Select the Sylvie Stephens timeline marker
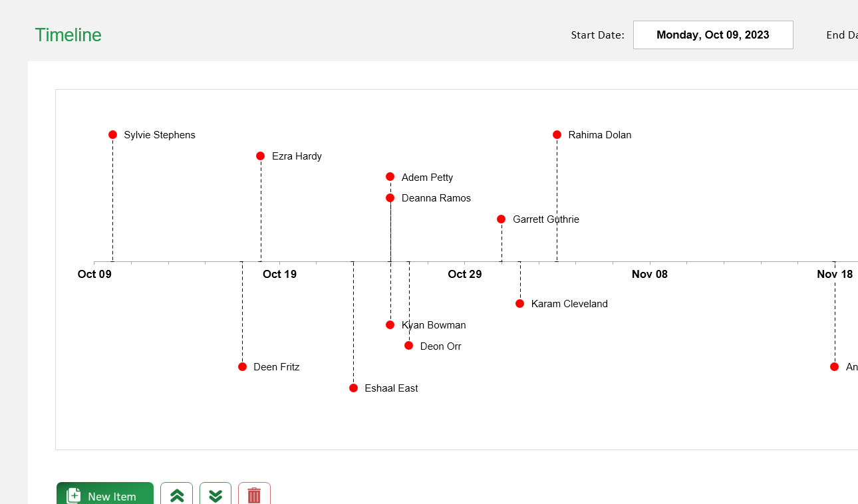The height and width of the screenshot is (504, 858). tap(112, 134)
